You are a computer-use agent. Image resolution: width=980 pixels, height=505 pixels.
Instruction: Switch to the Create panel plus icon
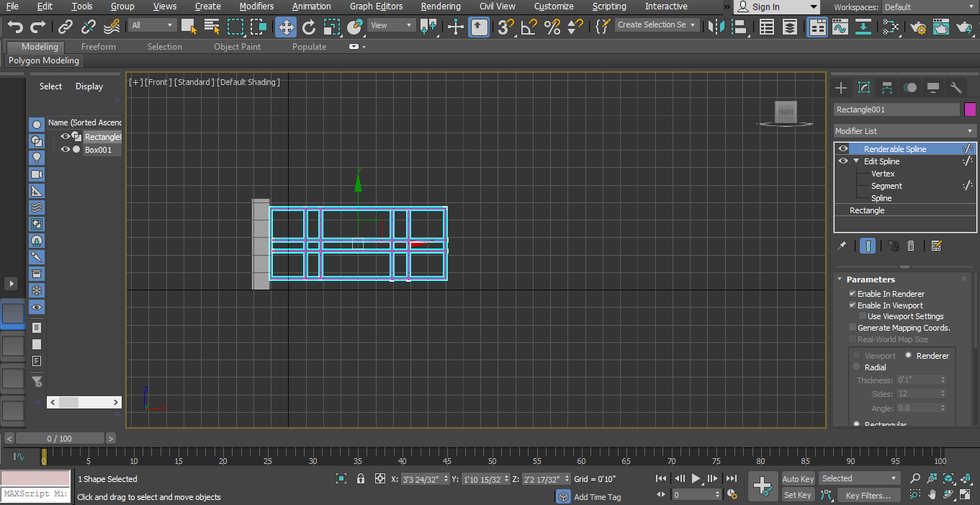pos(840,87)
